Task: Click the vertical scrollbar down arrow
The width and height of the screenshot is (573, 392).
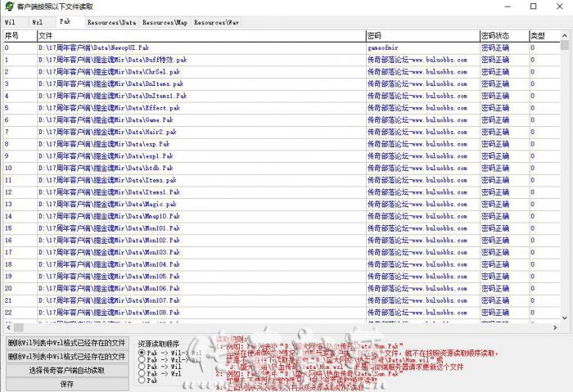Action: pyautogui.click(x=565, y=317)
